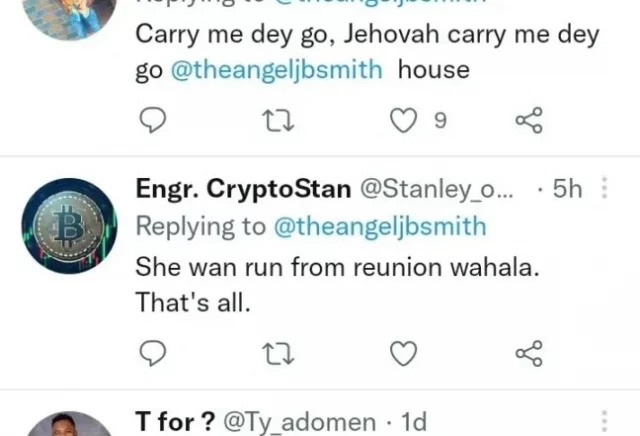640x436 pixels.
Task: Like Engr. CryptoStan's reunion wahala tweet
Action: pos(403,353)
